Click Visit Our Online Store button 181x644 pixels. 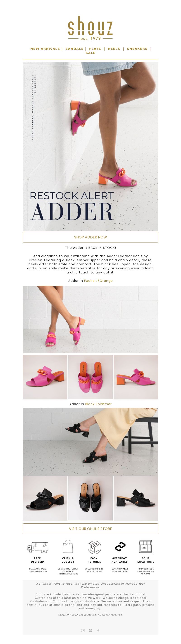click(90, 529)
